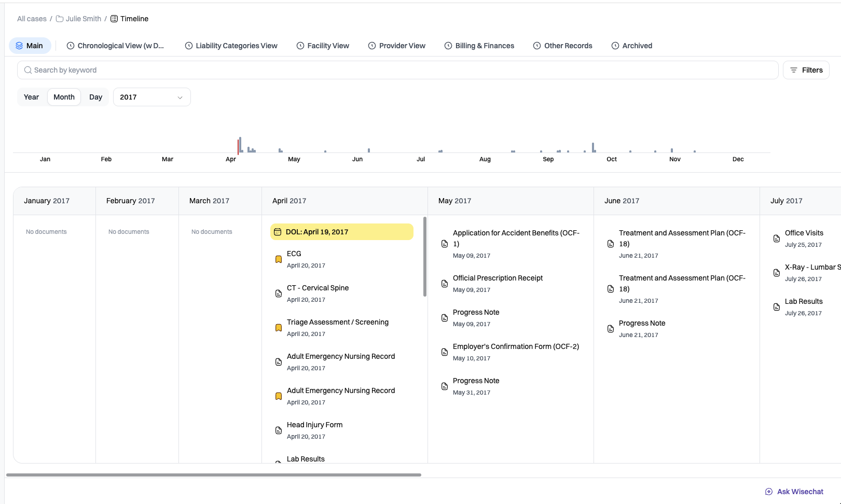Go back to All cases breadcrumb
Image resolution: width=841 pixels, height=504 pixels.
click(x=32, y=19)
